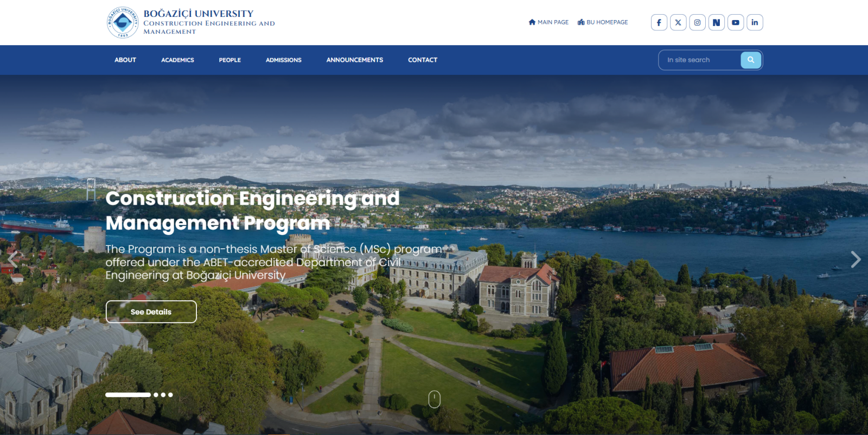Screen dimensions: 868x435
Task: Expand the Academics menu
Action: 177,60
